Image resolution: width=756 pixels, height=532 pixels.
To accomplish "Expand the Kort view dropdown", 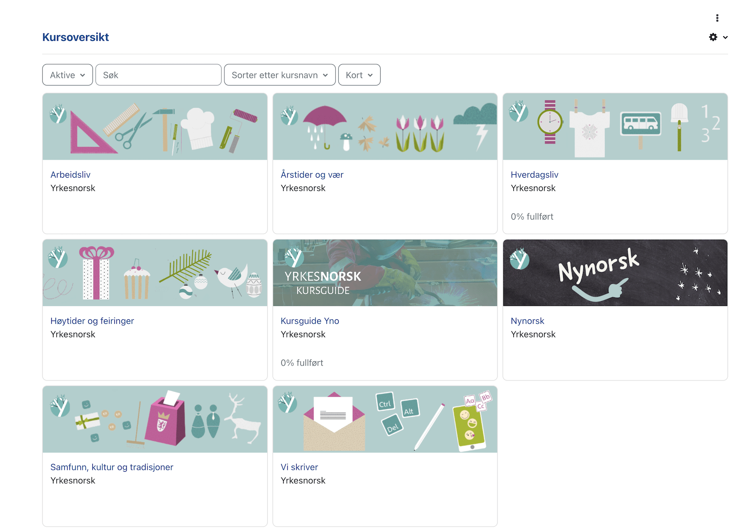I will pyautogui.click(x=359, y=75).
